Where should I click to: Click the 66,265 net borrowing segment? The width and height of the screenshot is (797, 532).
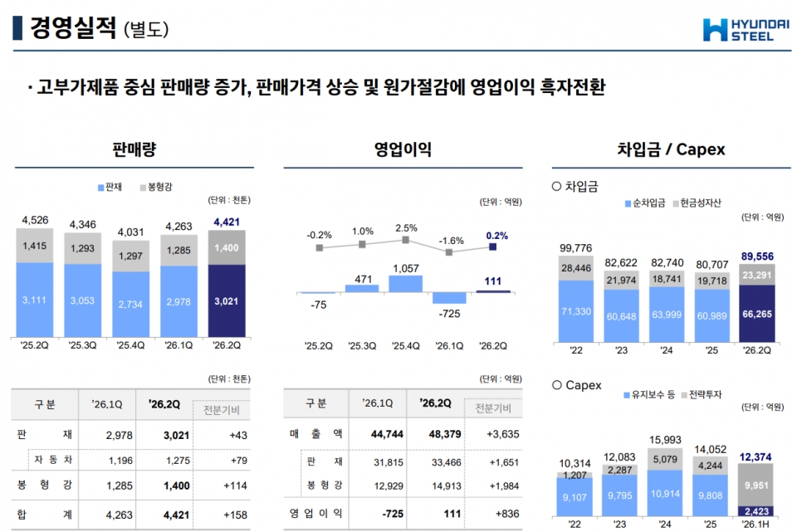pos(757,314)
